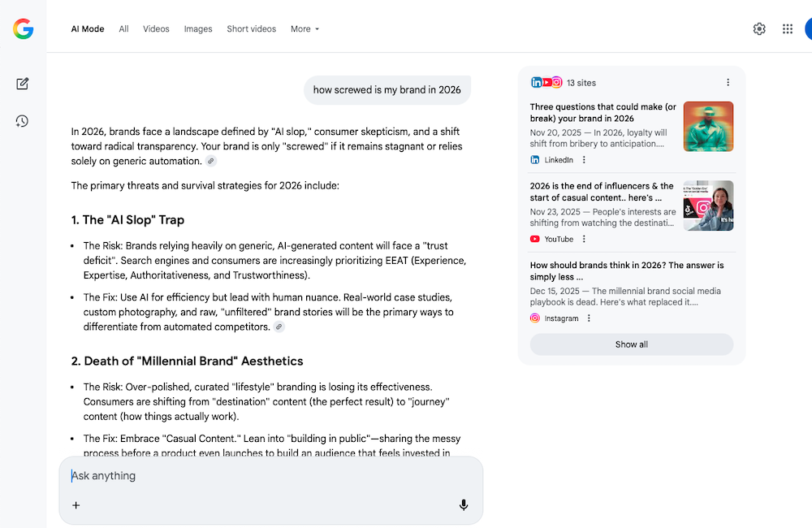Click the LinkedIn source icon
812x528 pixels.
pos(535,160)
